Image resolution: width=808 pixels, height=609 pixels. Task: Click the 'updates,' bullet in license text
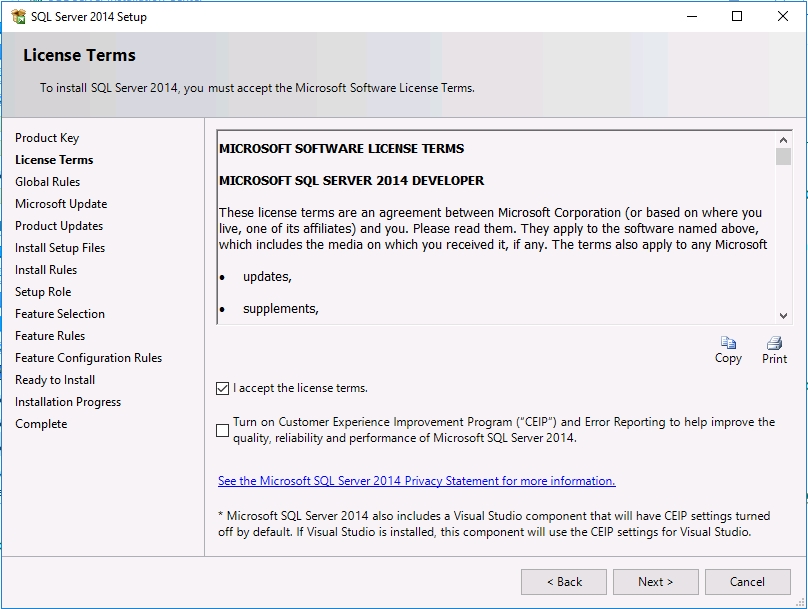pyautogui.click(x=267, y=277)
